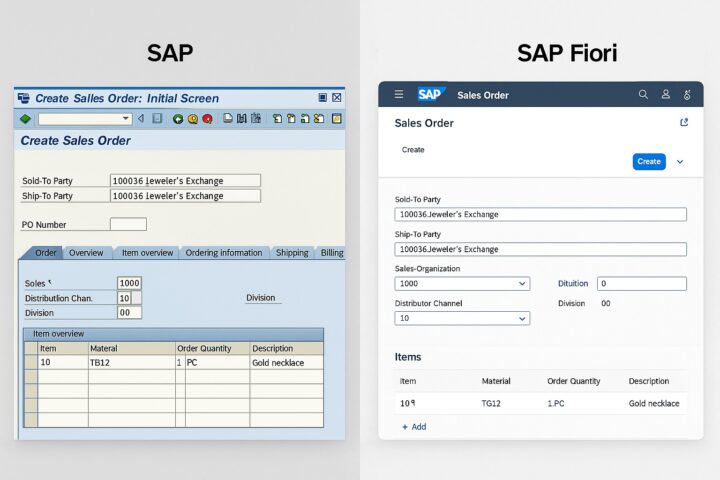Switch to the Overview tab
Viewport: 720px width, 480px height.
click(x=86, y=253)
